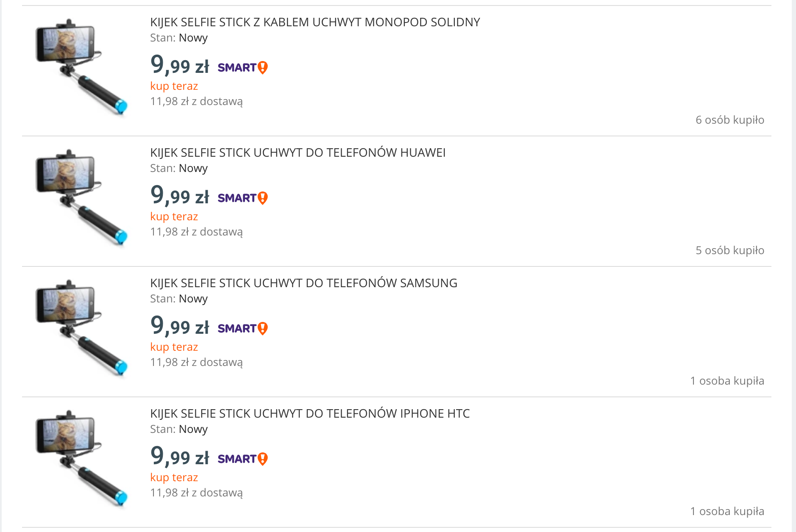Click the 9,99 zł price of HUAWEI listing
The width and height of the screenshot is (796, 532).
pos(180,196)
